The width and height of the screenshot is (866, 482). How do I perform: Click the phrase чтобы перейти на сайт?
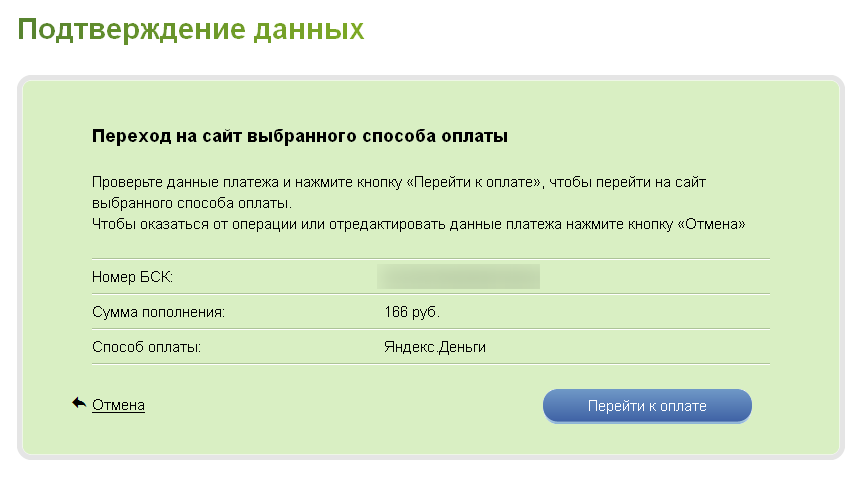click(x=647, y=184)
